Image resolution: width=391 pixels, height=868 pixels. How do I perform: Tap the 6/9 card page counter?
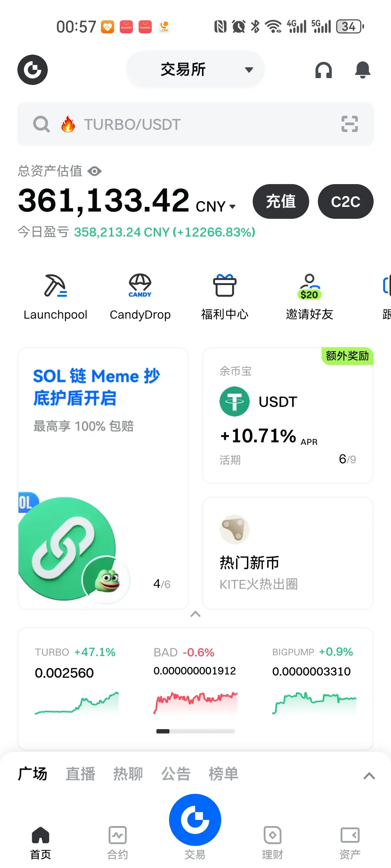tap(348, 459)
